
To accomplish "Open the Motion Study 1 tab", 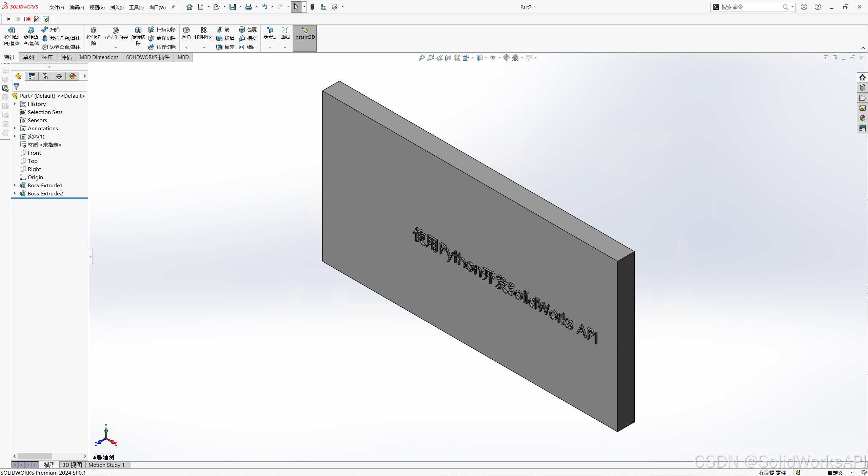I will pos(106,465).
